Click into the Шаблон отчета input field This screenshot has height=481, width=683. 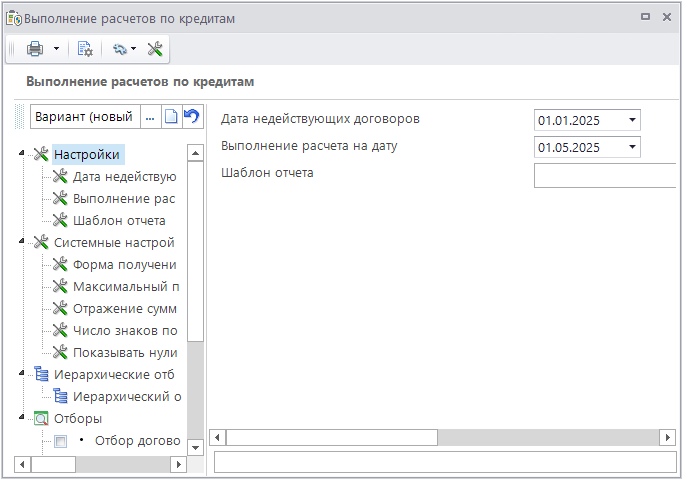(x=605, y=176)
